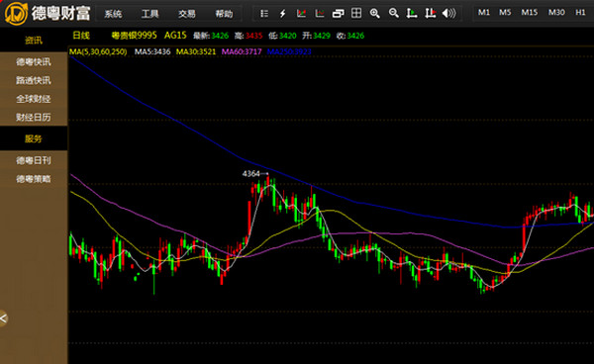
Task: Click the lightning bolt quick trade icon
Action: click(x=282, y=14)
